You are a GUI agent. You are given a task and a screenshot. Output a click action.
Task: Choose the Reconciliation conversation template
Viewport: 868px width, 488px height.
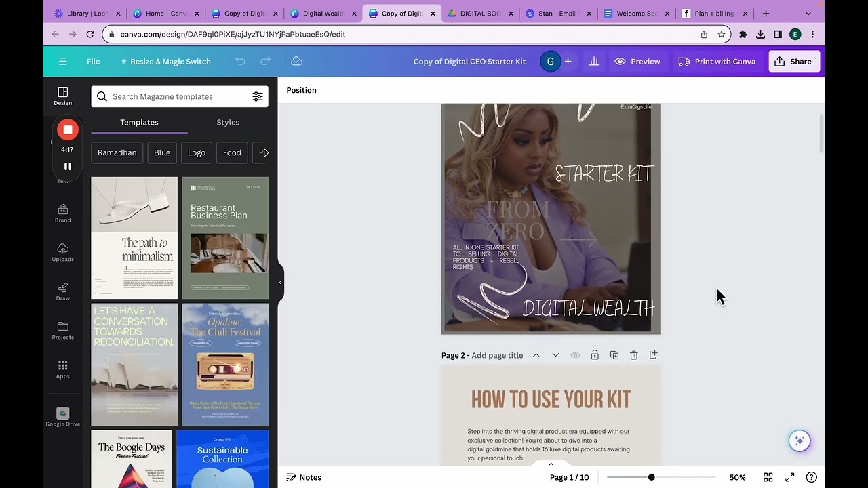(x=134, y=365)
